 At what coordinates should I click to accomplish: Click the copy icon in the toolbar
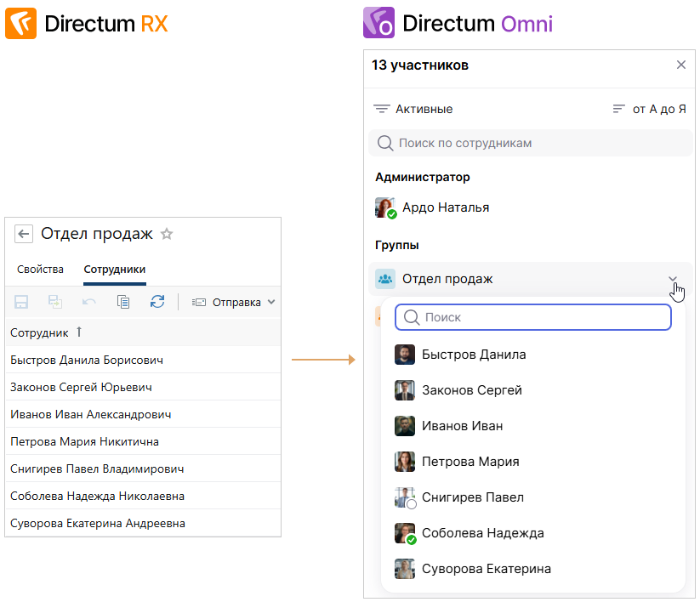pos(123,302)
